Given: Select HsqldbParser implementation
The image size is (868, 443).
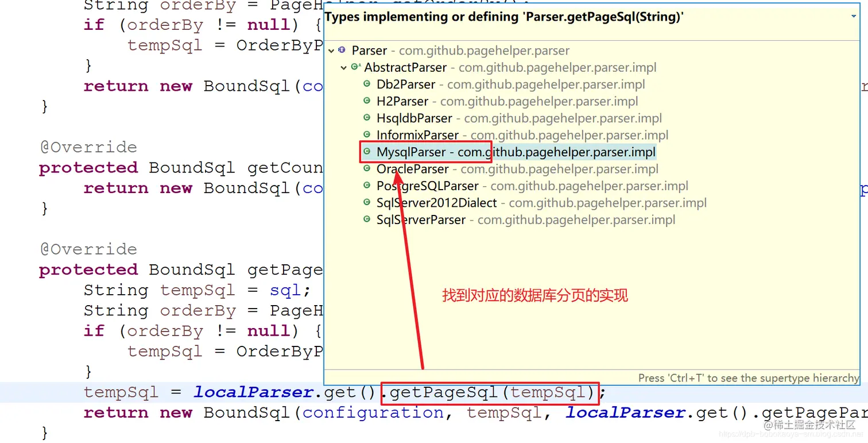Looking at the screenshot, I should tap(519, 118).
